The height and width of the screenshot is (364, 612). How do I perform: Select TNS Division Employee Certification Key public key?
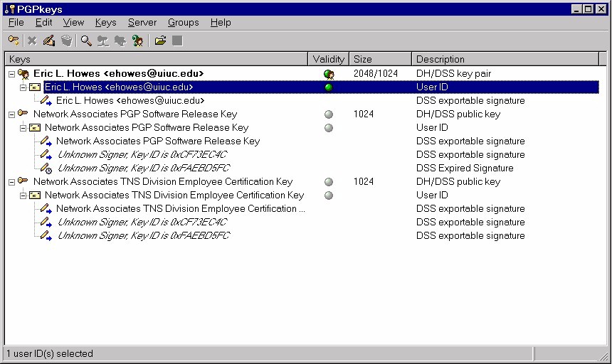163,181
